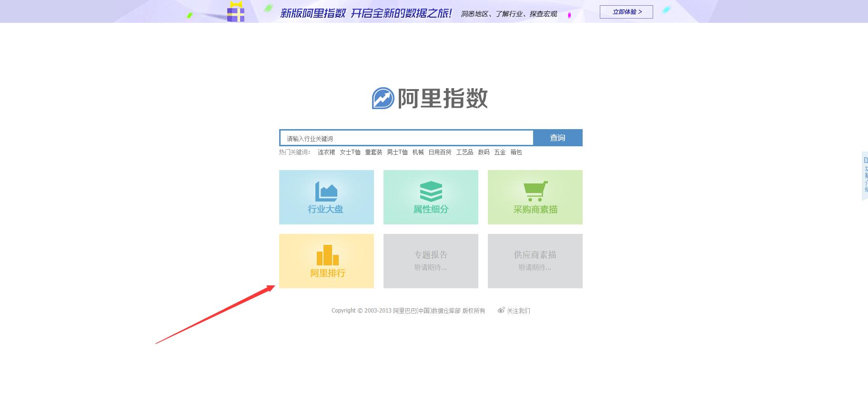This screenshot has width=868, height=415.
Task: Open the 阿里排行 ranking tile
Action: (x=326, y=261)
